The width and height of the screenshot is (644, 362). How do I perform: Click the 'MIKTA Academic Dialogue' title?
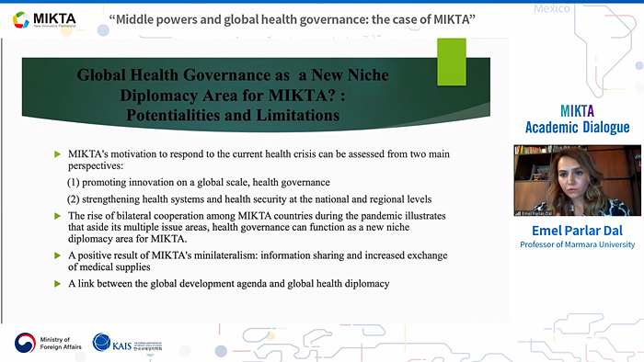[577, 119]
